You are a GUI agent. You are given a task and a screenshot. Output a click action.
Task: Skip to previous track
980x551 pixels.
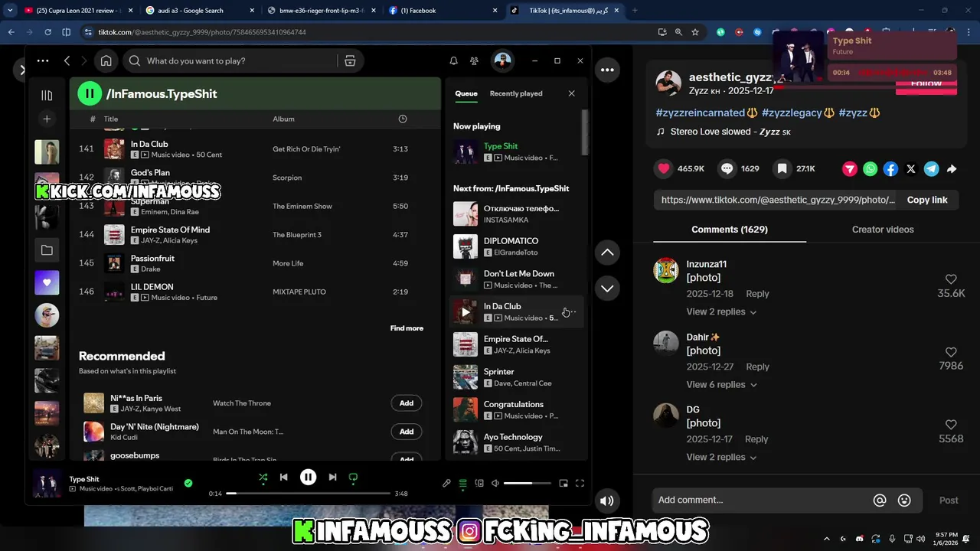pyautogui.click(x=283, y=477)
